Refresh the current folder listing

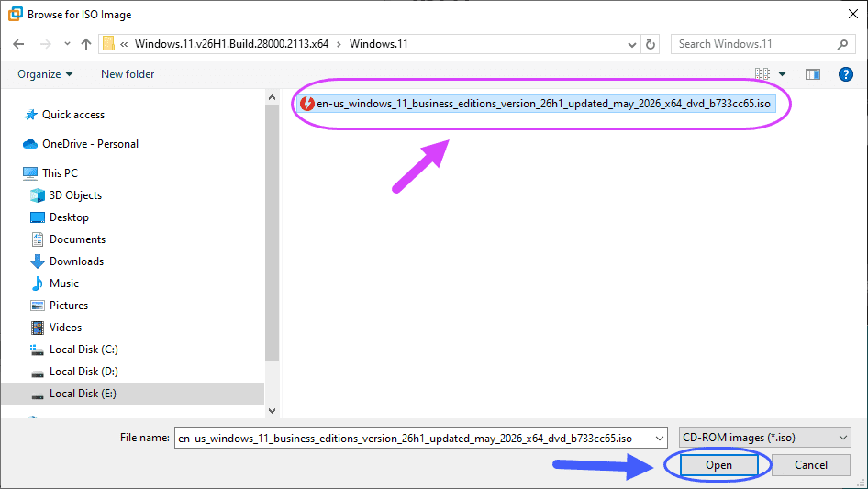click(x=651, y=44)
